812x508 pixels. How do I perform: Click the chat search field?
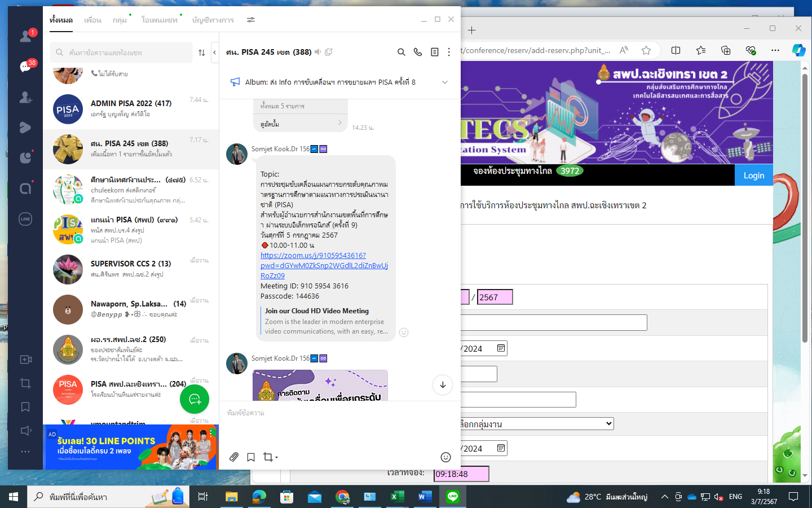[121, 52]
